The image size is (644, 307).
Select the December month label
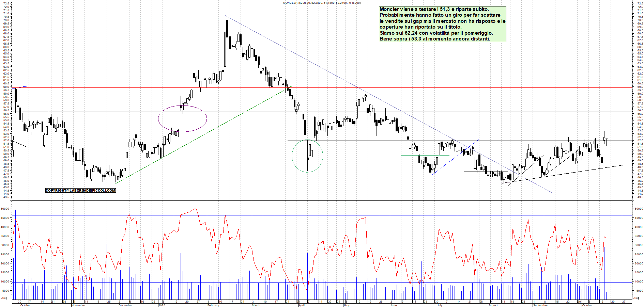pos(125,305)
